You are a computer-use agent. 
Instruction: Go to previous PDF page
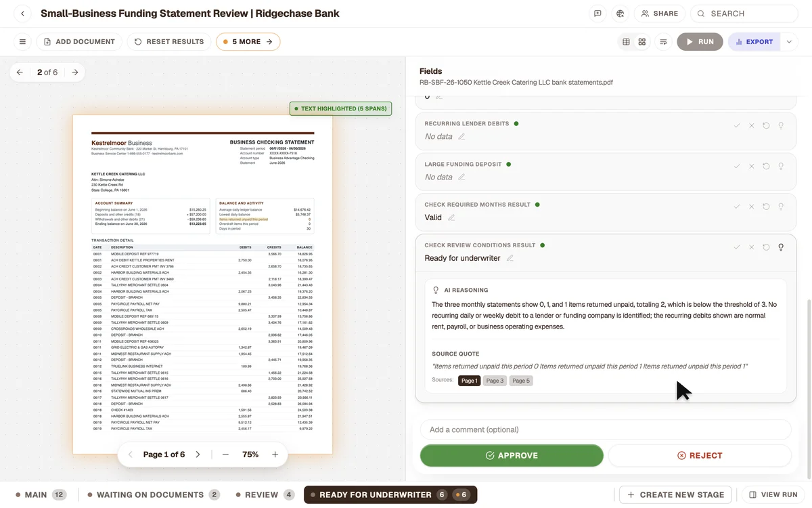tap(131, 454)
